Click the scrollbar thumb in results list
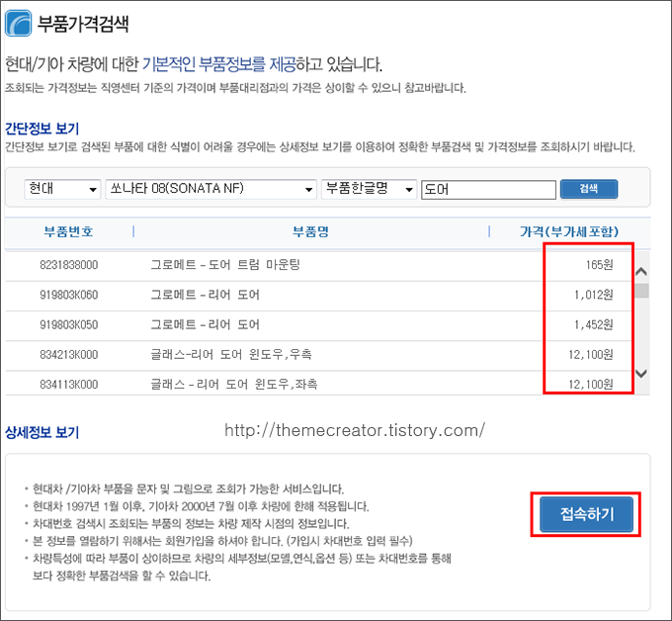The height and width of the screenshot is (621, 672). [641, 291]
